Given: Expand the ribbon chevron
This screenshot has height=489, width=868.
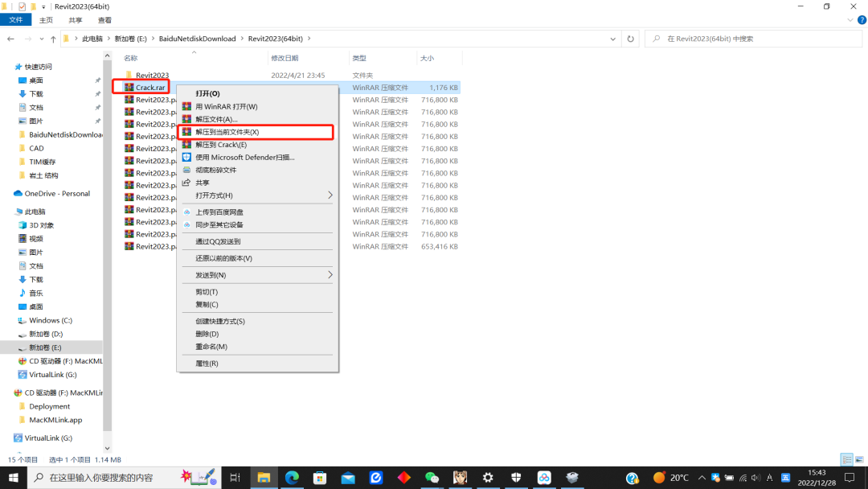Looking at the screenshot, I should [850, 20].
